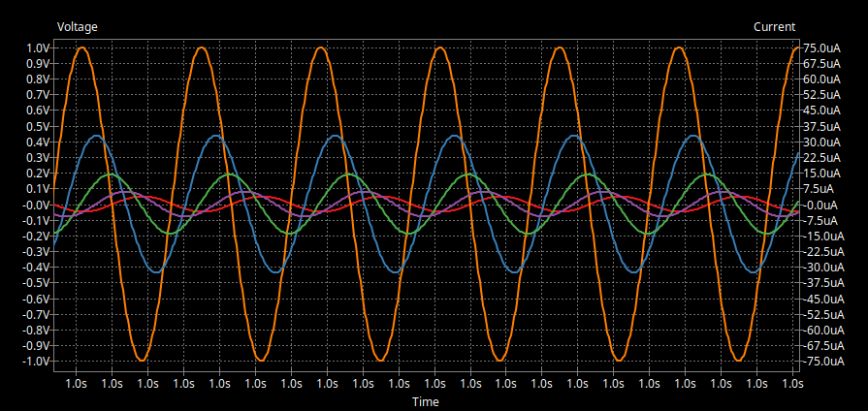Screen dimensions: 868x411
Task: Click the 1.0V tick label
Action: [x=38, y=48]
